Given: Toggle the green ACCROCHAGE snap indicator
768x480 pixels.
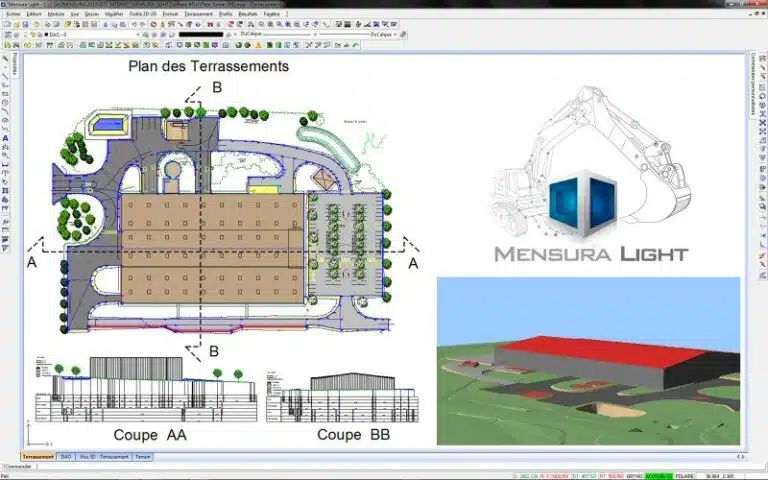Looking at the screenshot, I should point(659,474).
